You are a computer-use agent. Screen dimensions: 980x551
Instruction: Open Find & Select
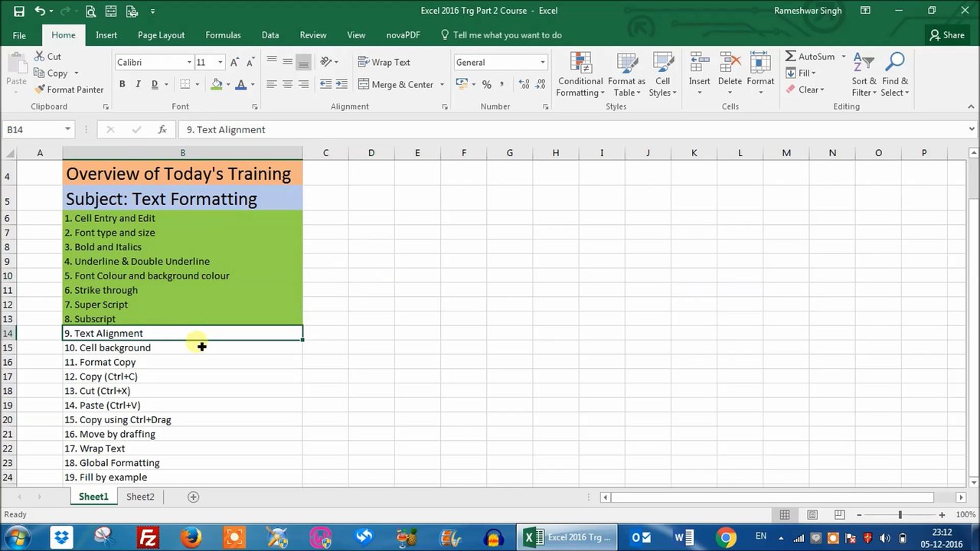coord(895,75)
